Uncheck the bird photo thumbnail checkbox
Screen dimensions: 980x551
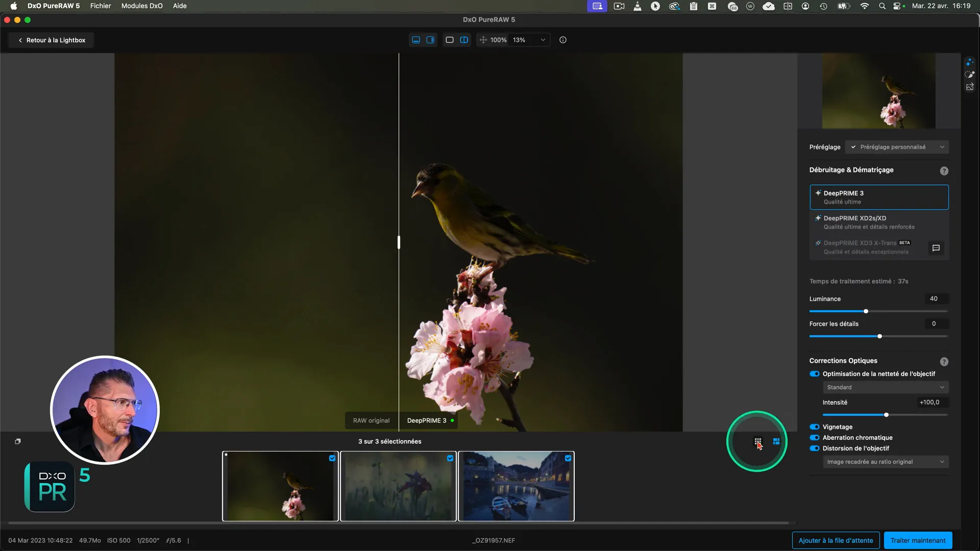pyautogui.click(x=332, y=458)
